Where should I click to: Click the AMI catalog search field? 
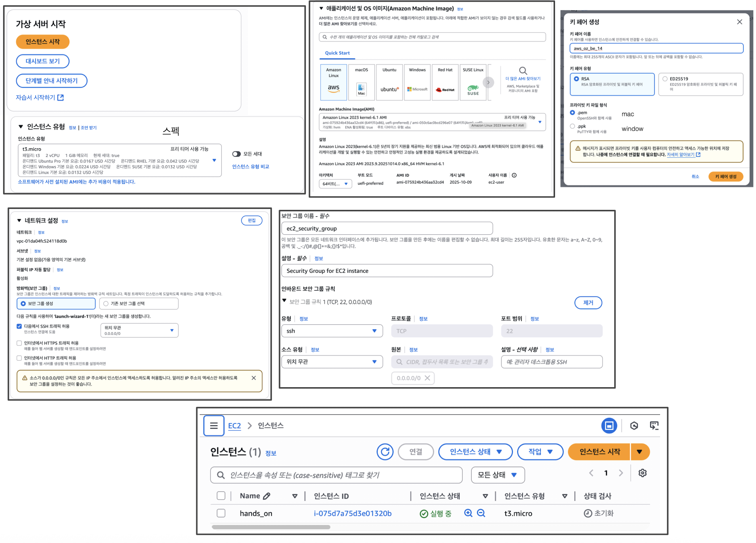click(x=432, y=37)
